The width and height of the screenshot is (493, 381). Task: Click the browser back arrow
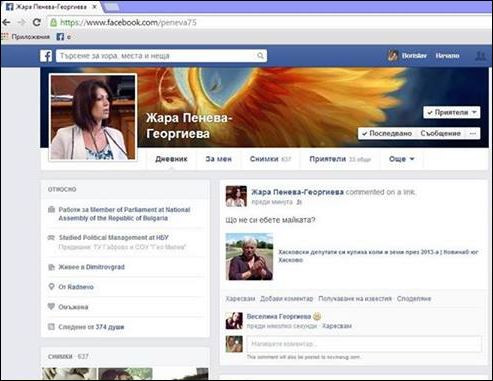(6, 23)
